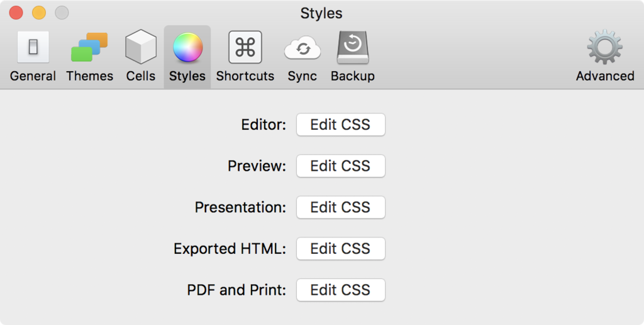
Task: Switch to General tab via its text label
Action: click(33, 76)
